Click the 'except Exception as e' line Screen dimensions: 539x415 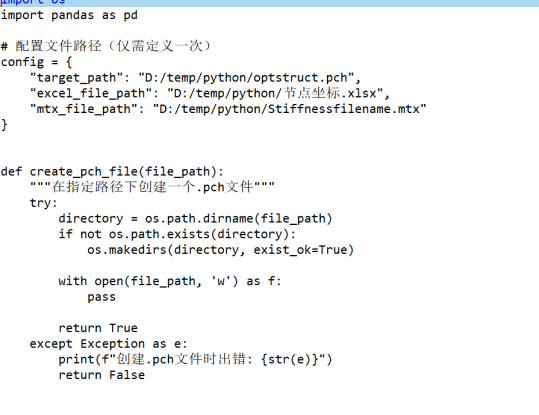(x=108, y=344)
